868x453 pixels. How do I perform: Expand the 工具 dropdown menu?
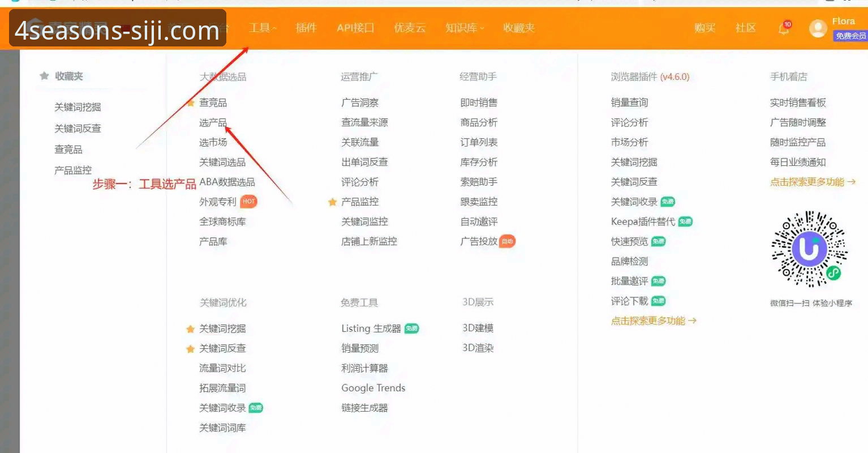click(263, 28)
